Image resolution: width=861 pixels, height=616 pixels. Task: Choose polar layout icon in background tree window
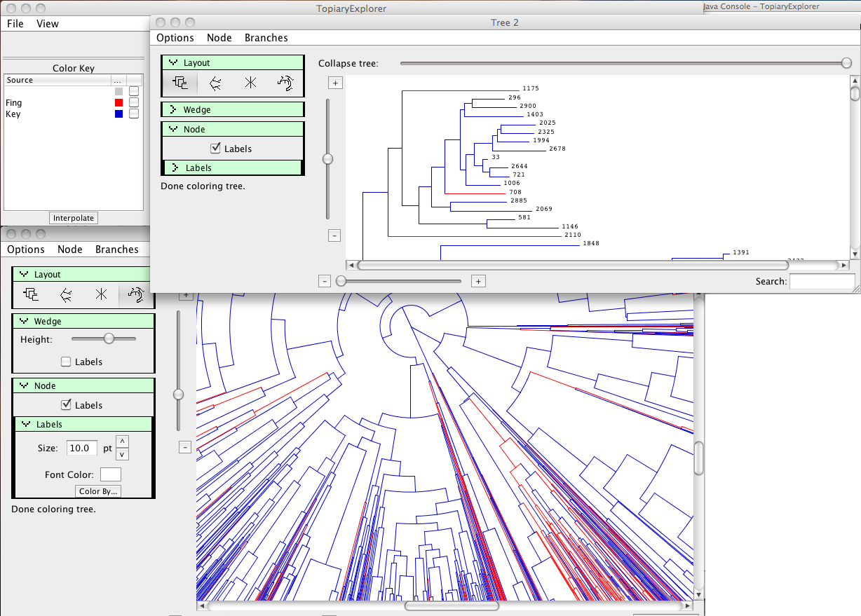(x=136, y=294)
